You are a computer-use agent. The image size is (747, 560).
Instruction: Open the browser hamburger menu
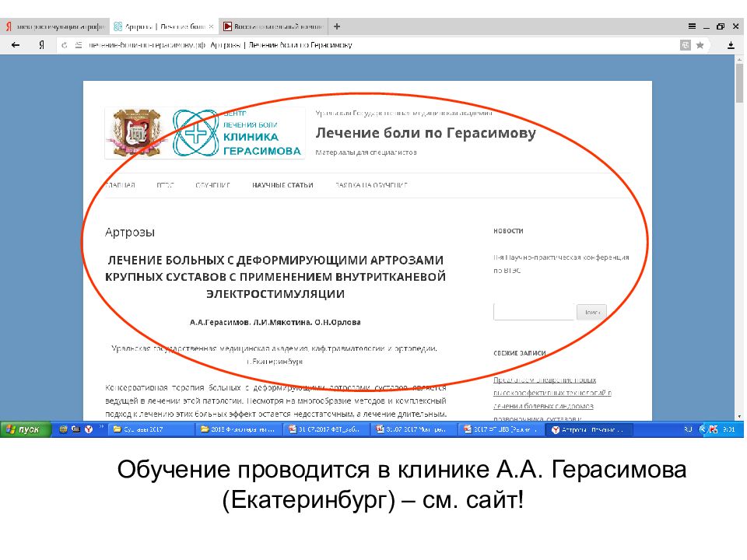pos(692,26)
